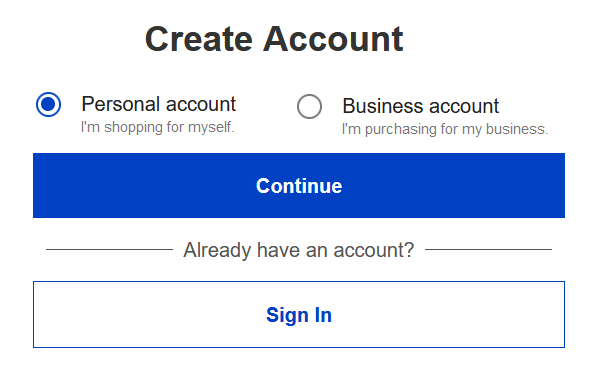Click 'I'm shopping for myself.' description
This screenshot has height=377, width=600.
157,127
